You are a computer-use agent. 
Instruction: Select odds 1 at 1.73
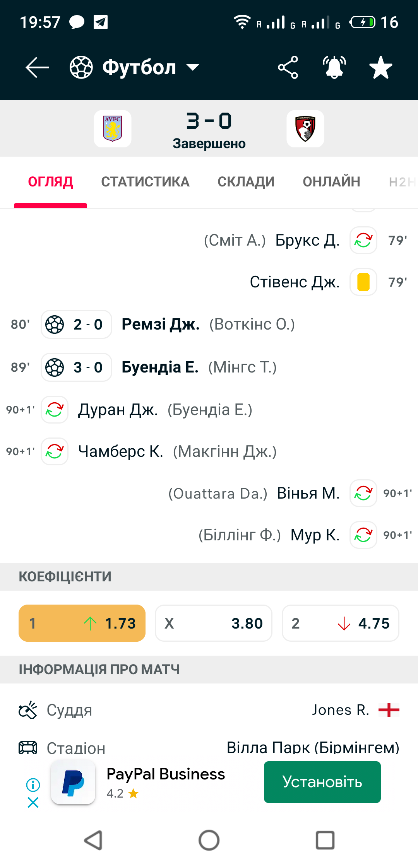[x=82, y=623]
